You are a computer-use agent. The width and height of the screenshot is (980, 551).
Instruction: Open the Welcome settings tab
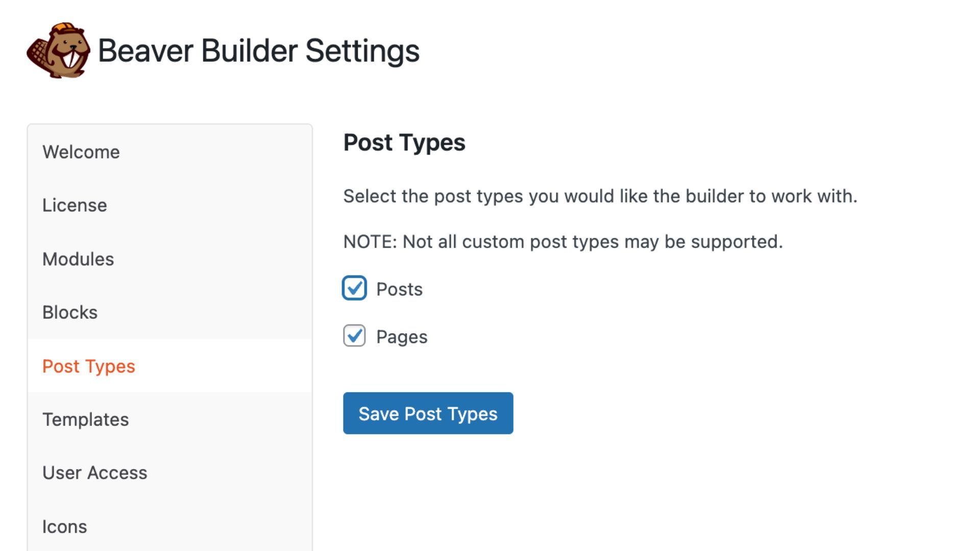(81, 152)
